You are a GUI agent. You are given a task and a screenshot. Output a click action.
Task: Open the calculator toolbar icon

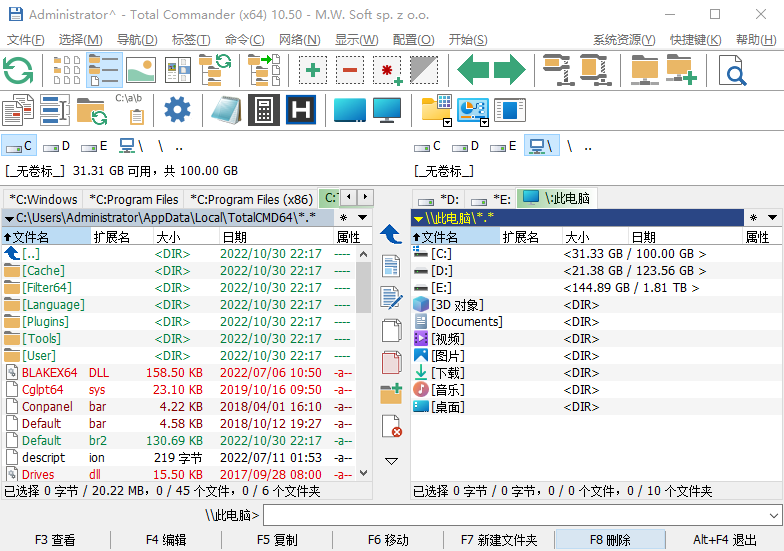pos(264,110)
